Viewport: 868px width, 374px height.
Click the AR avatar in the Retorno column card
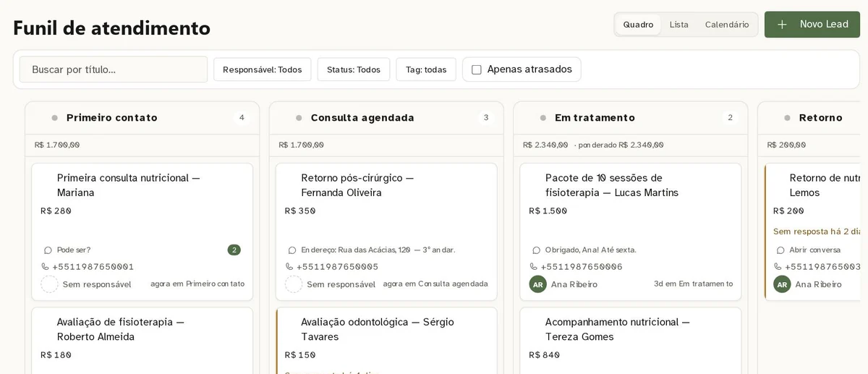(x=782, y=284)
